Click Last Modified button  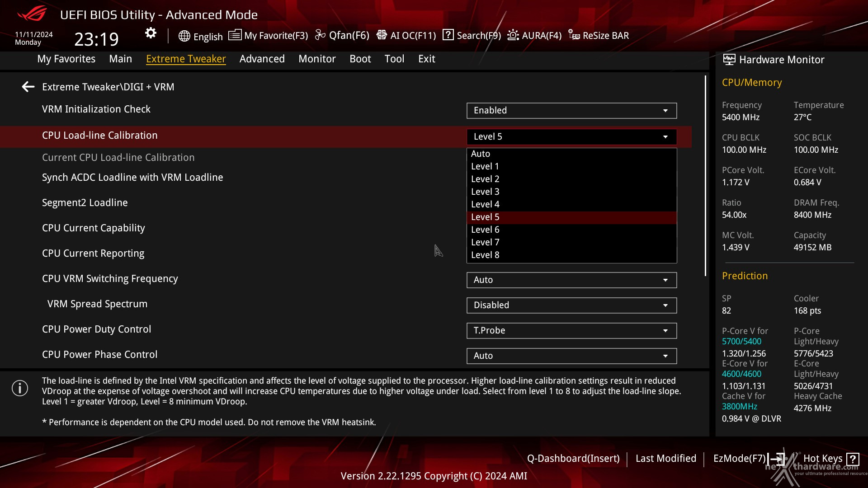coord(666,459)
